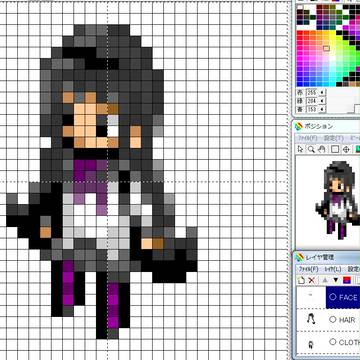Move layer down with black triangle

336,280
